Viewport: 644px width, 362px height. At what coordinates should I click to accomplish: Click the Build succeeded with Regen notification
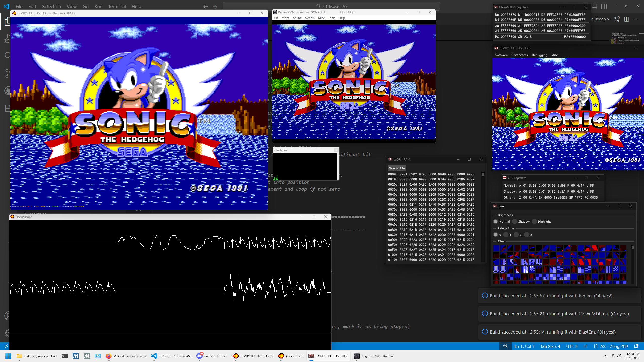tap(543, 296)
